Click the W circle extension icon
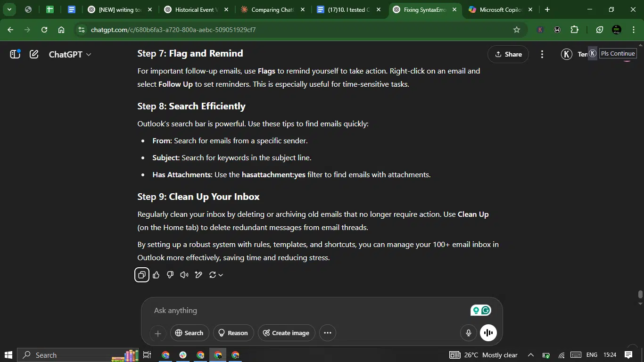 557,30
